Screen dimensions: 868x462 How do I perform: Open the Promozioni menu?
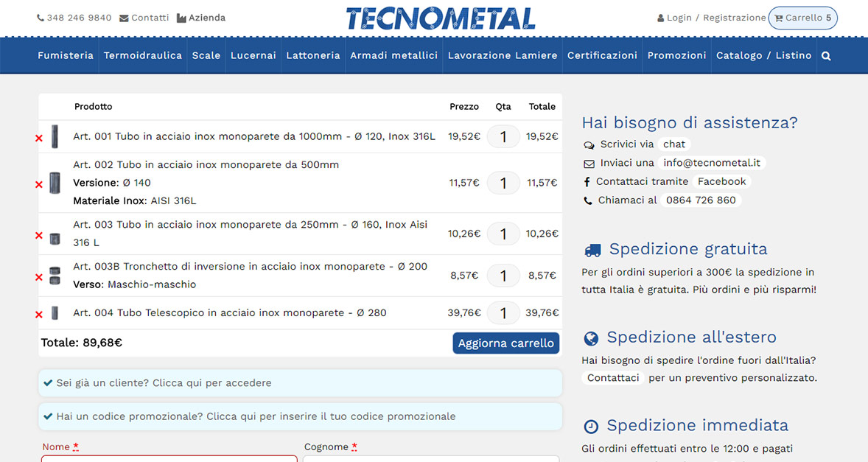click(x=676, y=55)
